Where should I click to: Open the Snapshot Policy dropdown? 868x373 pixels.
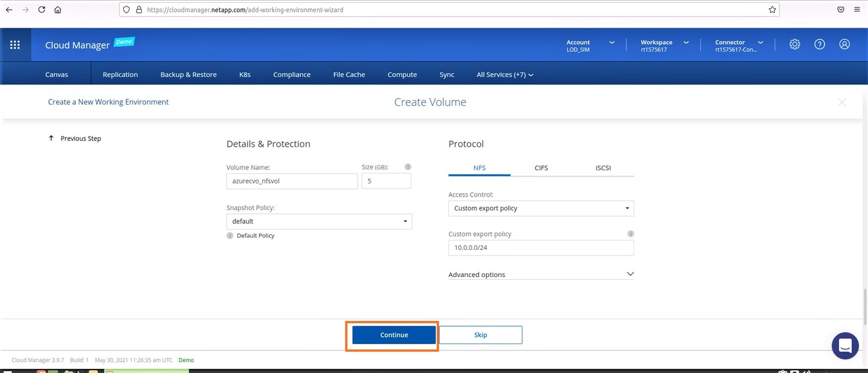pos(319,221)
